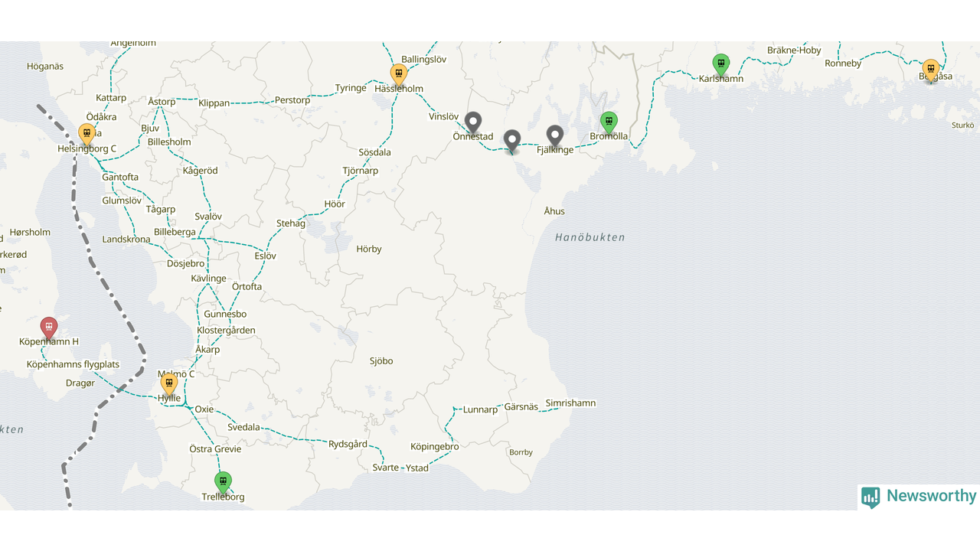Image resolution: width=980 pixels, height=551 pixels.
Task: Click the Newsworthy logo
Action: [x=919, y=497]
